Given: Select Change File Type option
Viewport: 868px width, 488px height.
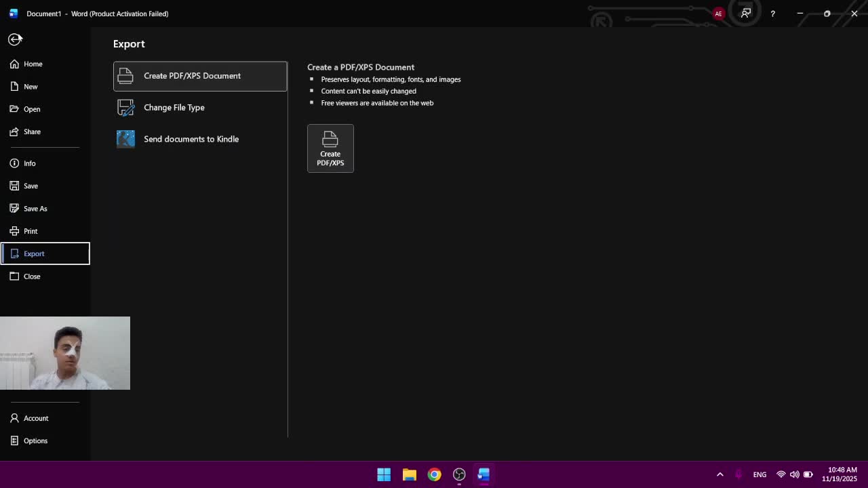Looking at the screenshot, I should coord(174,108).
